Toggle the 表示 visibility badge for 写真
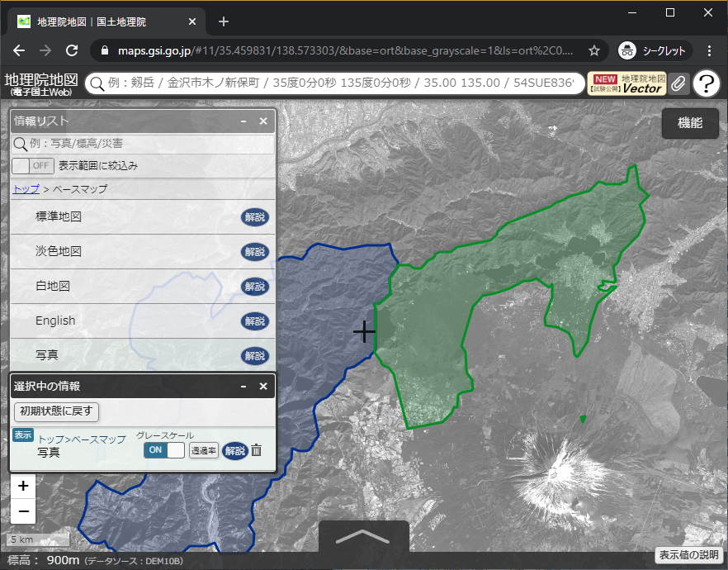 click(x=23, y=435)
